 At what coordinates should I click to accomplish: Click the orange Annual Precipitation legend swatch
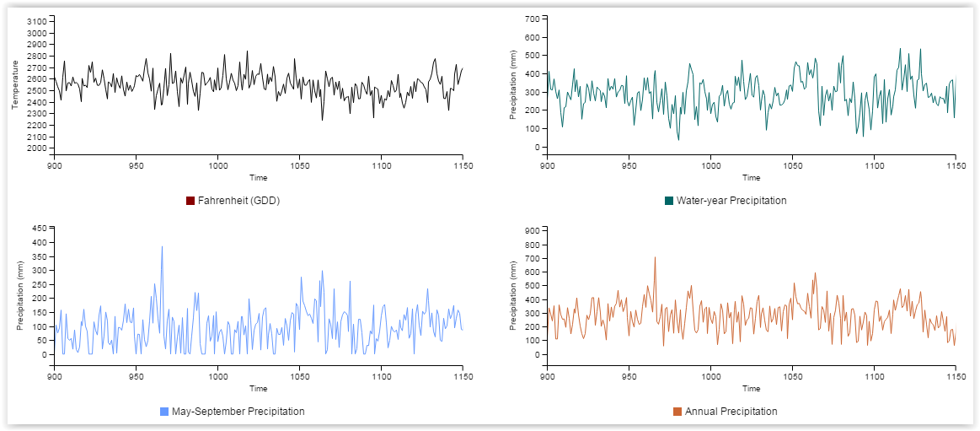677,412
